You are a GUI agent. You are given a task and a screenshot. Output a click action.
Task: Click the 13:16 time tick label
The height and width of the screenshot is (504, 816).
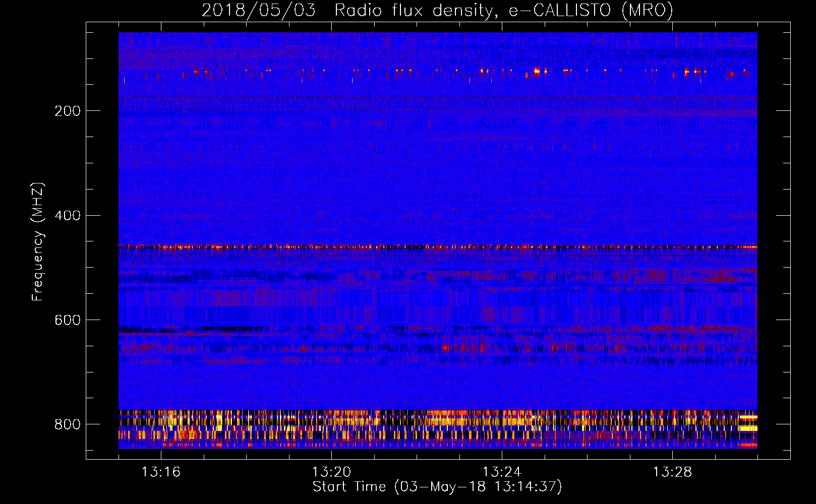click(x=161, y=472)
